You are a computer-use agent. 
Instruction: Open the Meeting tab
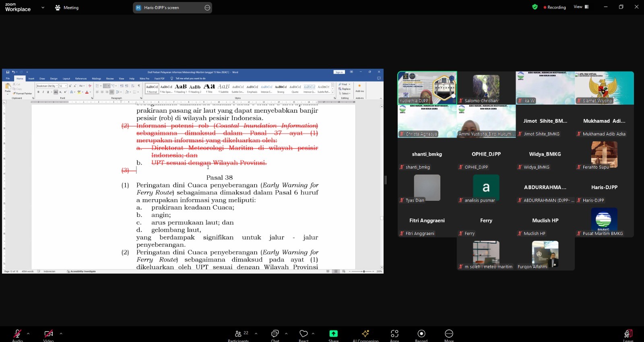click(67, 8)
